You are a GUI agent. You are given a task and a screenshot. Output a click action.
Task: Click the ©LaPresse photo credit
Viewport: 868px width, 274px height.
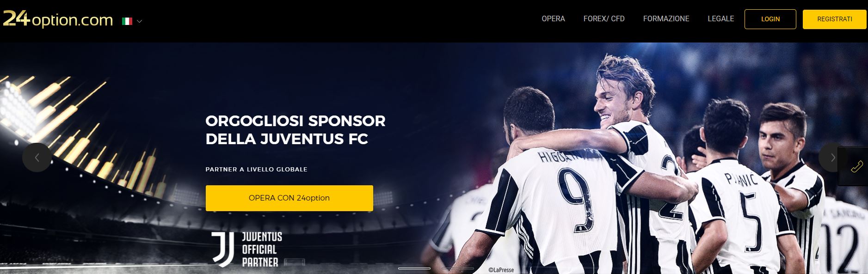[x=501, y=270]
